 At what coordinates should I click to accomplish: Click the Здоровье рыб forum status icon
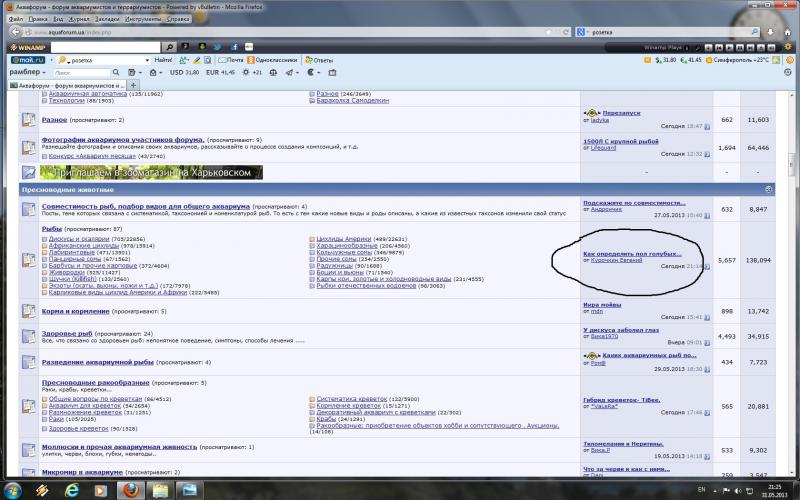[x=30, y=337]
